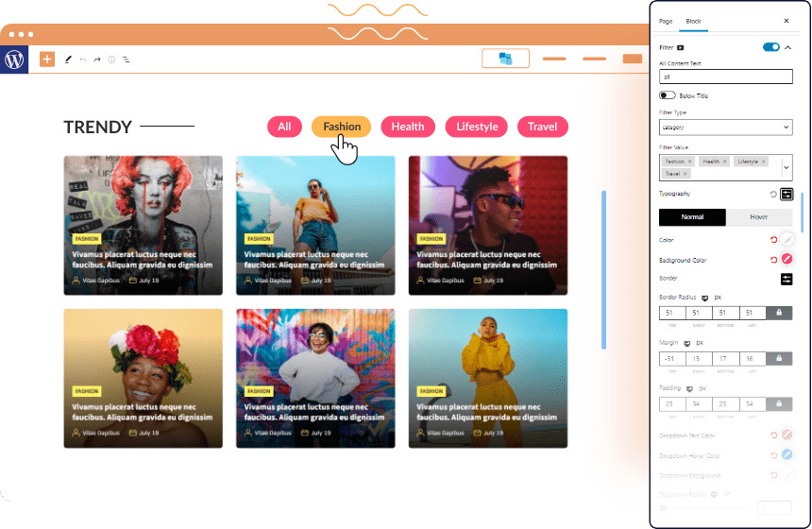Image resolution: width=812 pixels, height=529 pixels.
Task: Remove the Health filter value tag
Action: 724,162
